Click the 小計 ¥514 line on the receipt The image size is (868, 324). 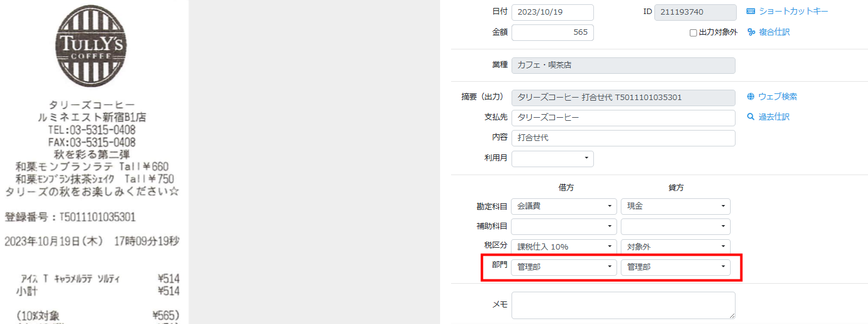coord(98,290)
